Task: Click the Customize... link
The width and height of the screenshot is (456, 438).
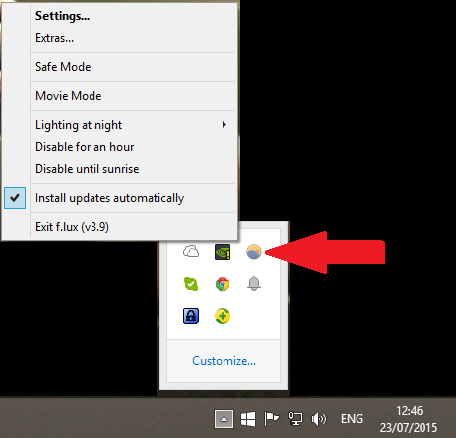Action: (x=224, y=361)
